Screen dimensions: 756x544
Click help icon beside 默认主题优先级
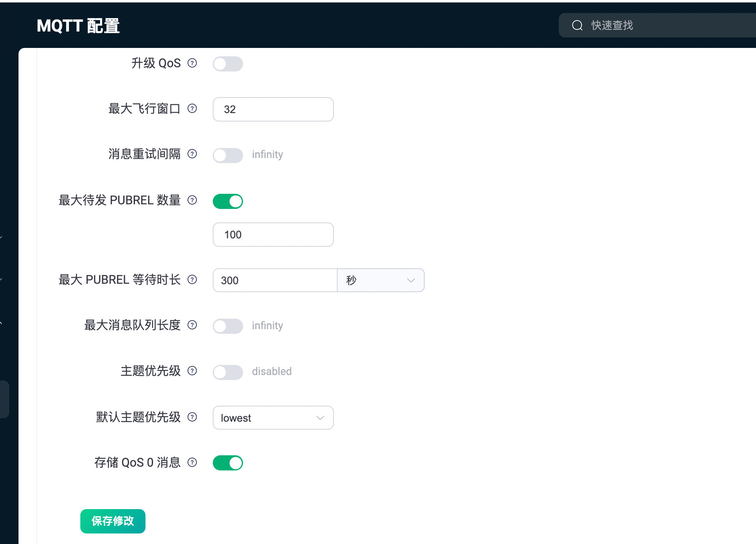192,417
